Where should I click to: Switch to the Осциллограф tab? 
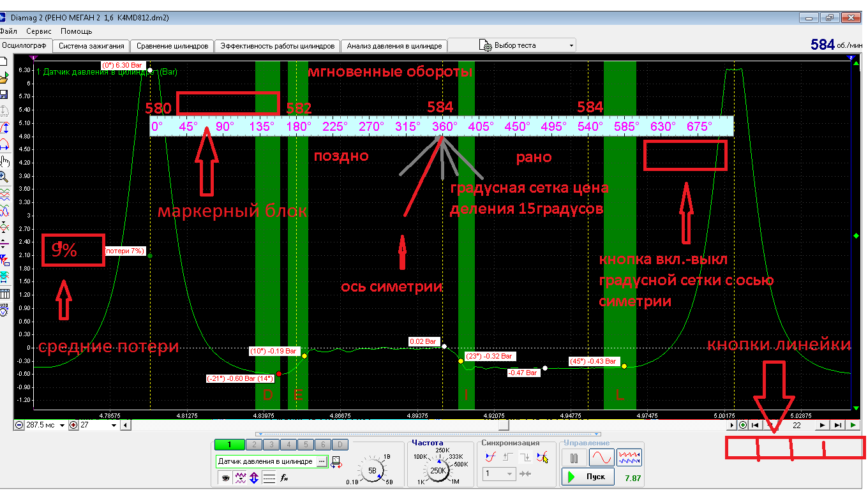[26, 45]
